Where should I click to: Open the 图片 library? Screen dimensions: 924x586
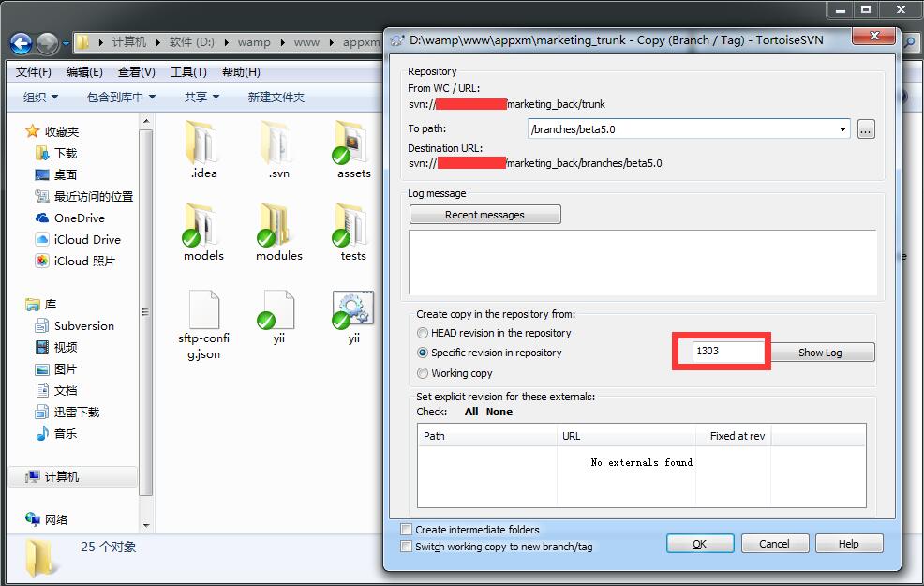56,369
